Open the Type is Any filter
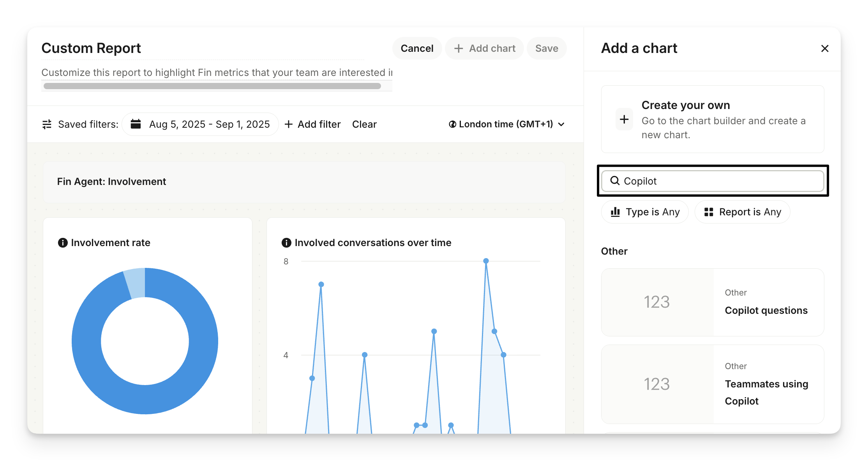The height and width of the screenshot is (461, 868). tap(645, 212)
